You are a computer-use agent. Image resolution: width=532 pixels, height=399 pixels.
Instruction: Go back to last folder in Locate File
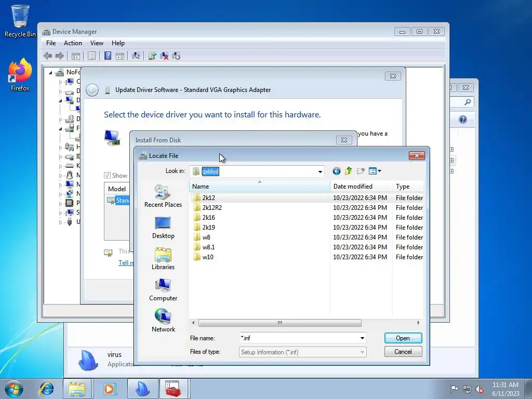pyautogui.click(x=336, y=171)
